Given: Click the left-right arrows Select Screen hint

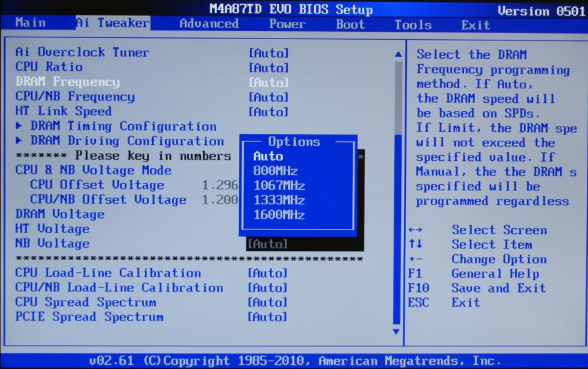Looking at the screenshot, I should [x=477, y=229].
